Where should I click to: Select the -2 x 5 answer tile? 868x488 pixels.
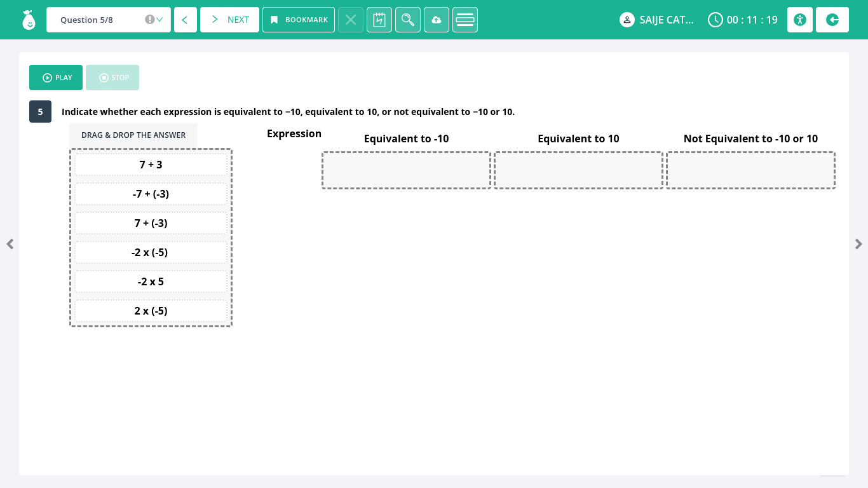151,281
